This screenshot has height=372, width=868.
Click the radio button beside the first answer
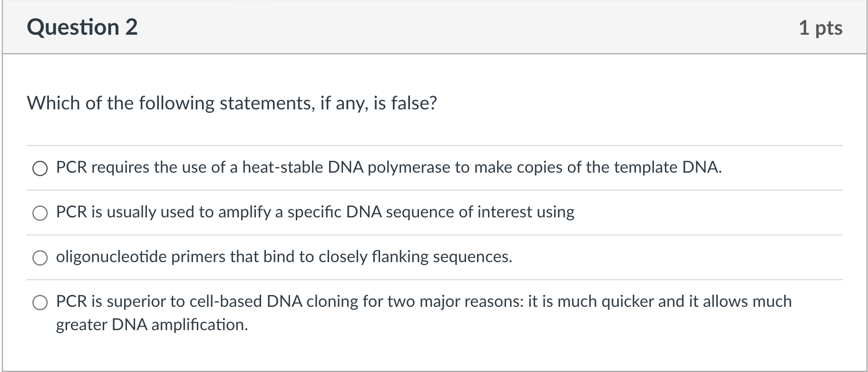point(40,168)
